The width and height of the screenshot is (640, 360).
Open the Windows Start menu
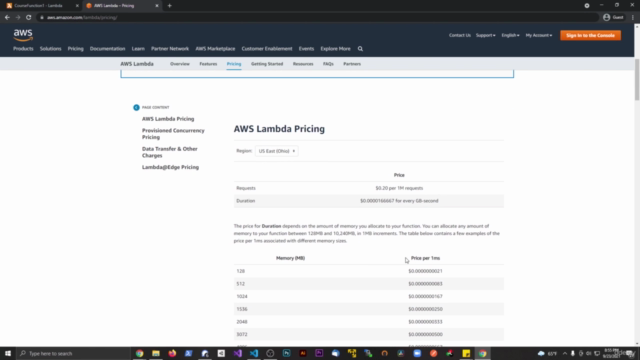click(8, 353)
